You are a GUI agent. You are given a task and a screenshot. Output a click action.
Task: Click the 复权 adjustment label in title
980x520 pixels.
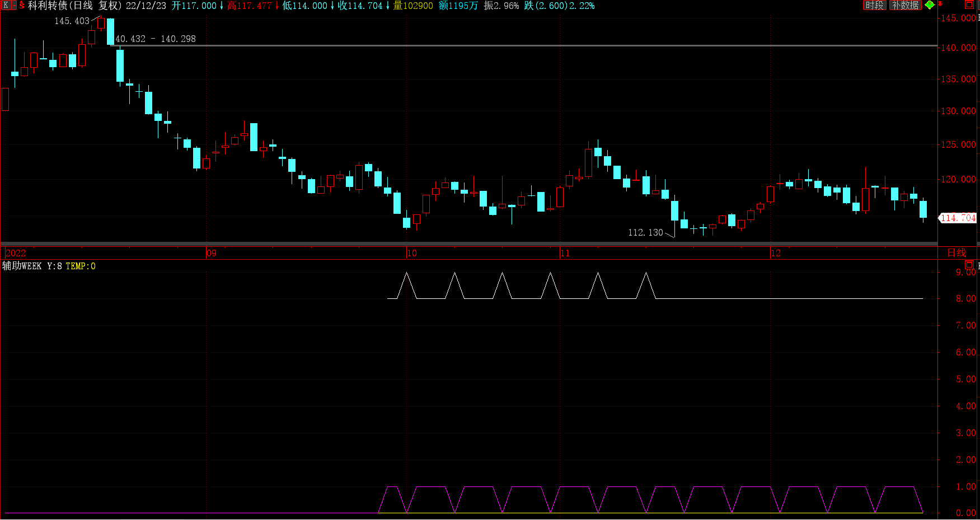coord(109,6)
